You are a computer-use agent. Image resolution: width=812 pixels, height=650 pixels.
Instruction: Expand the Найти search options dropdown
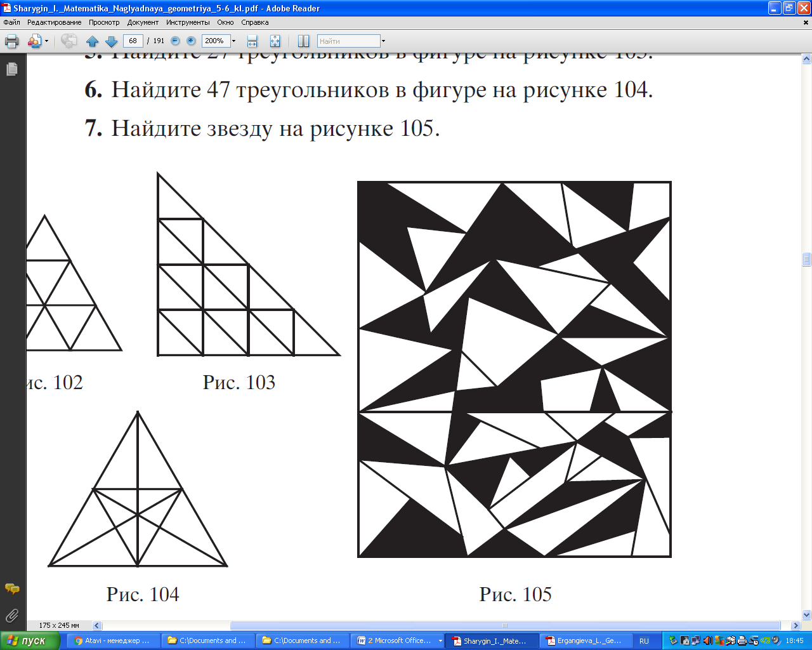[x=383, y=41]
